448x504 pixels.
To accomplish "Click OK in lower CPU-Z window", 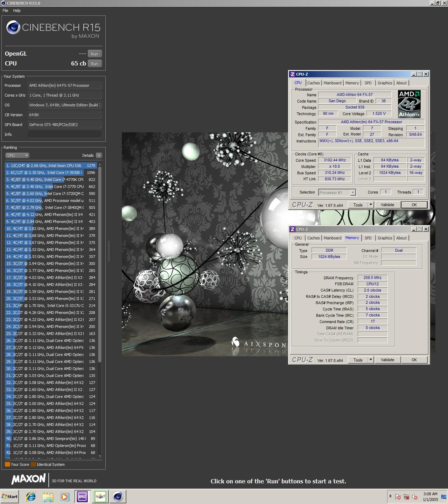I will [414, 360].
